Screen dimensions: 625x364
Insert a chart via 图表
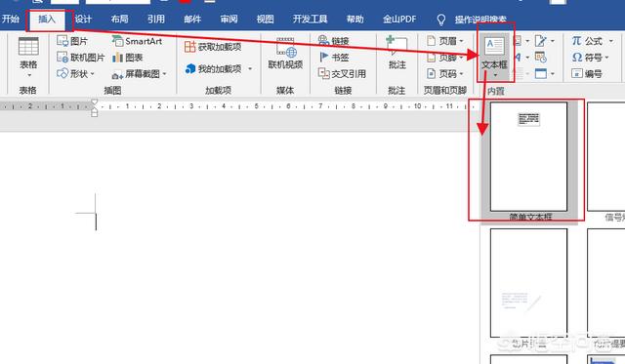128,58
